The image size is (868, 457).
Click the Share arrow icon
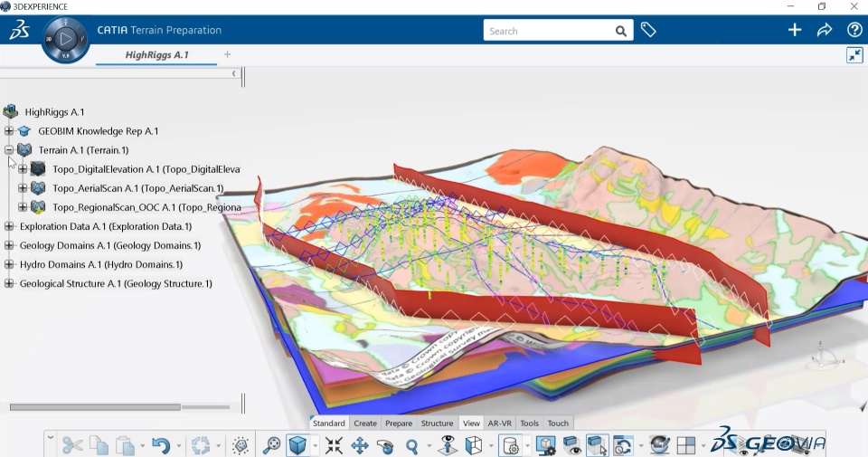(825, 30)
